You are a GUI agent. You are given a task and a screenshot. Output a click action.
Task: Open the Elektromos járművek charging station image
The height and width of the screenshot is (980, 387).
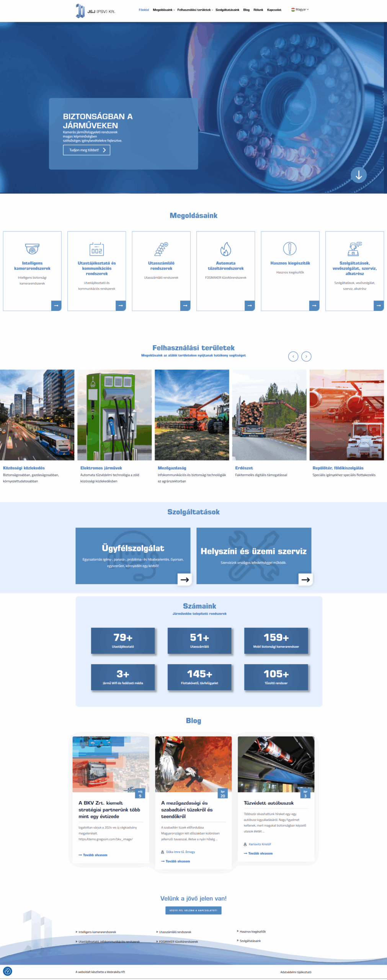pos(114,415)
